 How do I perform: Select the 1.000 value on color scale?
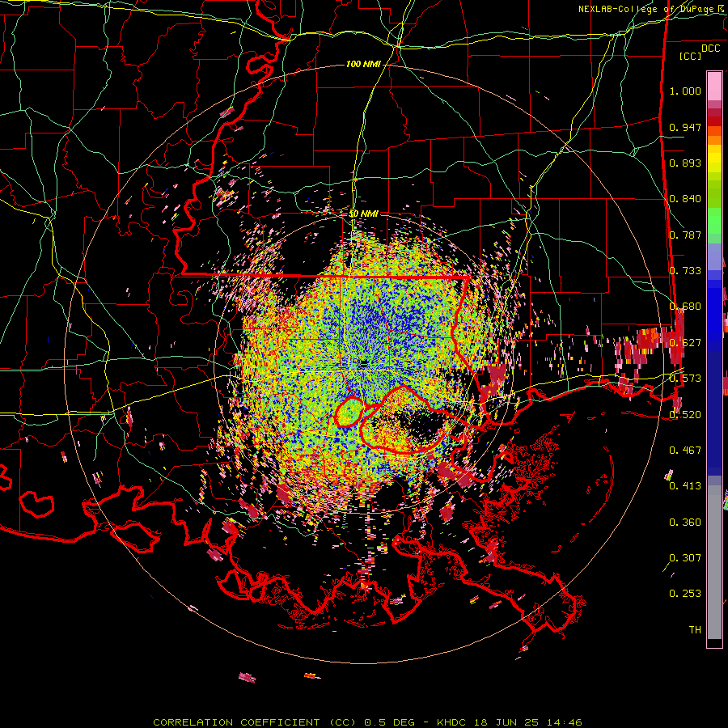tap(685, 91)
